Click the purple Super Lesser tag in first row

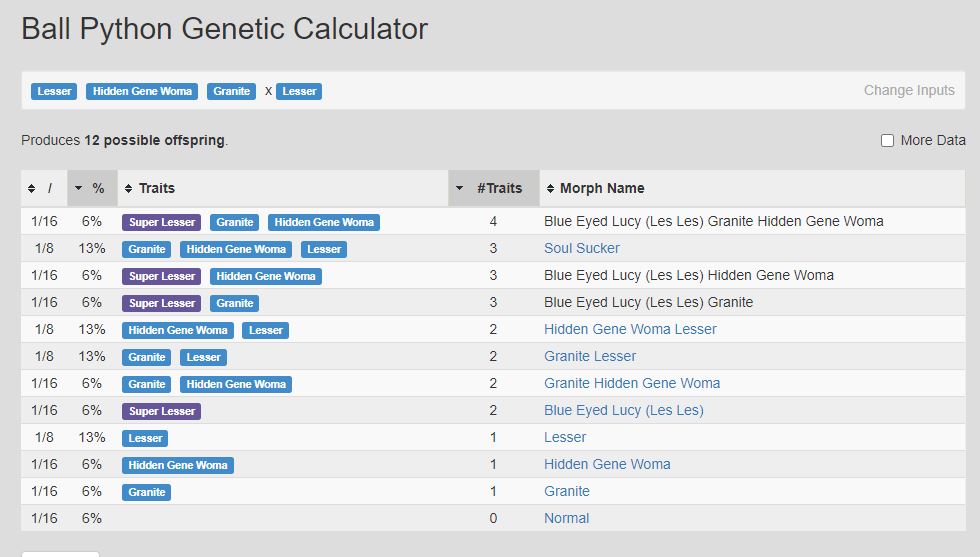pyautogui.click(x=162, y=222)
